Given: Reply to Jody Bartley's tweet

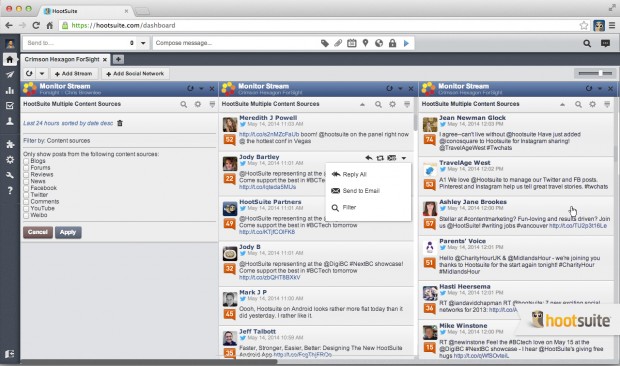Looking at the screenshot, I should [x=369, y=158].
